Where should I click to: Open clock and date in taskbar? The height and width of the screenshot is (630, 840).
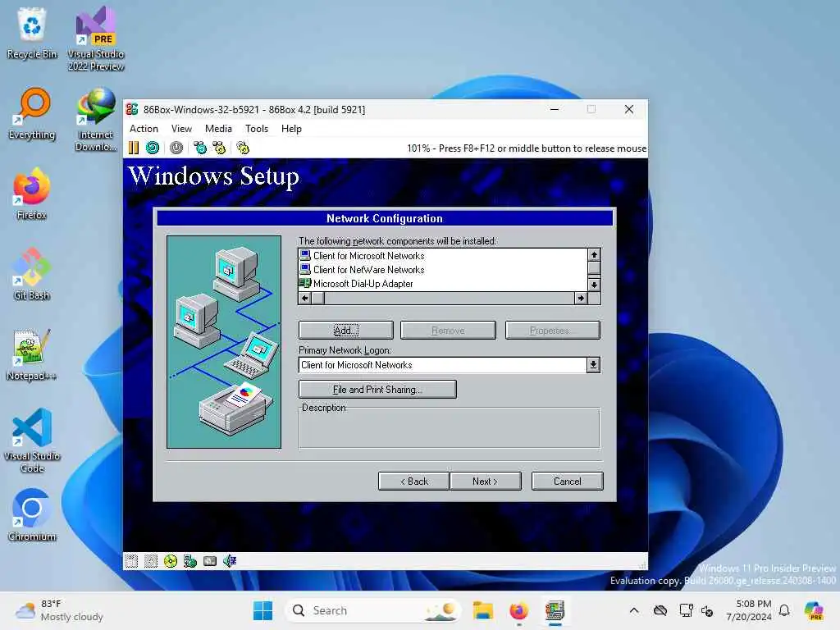749,610
